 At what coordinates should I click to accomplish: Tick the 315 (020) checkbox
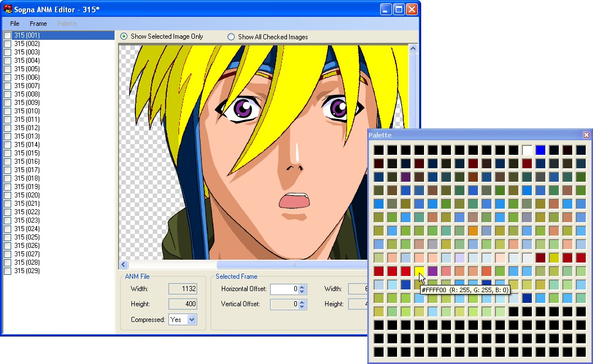click(x=7, y=195)
